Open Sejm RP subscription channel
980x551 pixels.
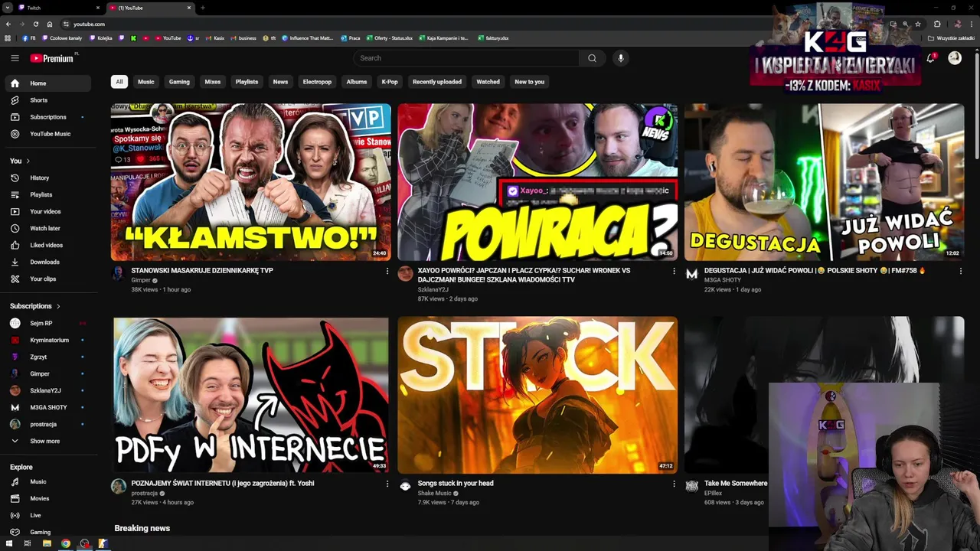48,323
